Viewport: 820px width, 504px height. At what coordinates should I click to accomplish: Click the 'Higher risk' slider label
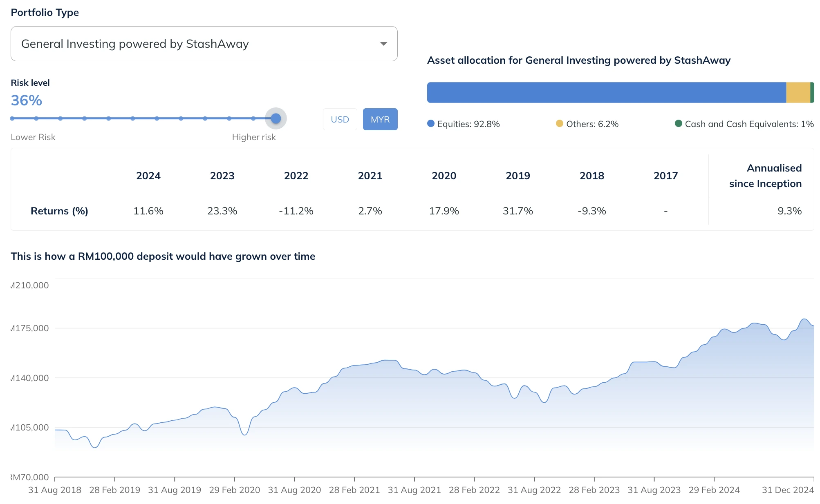point(254,137)
